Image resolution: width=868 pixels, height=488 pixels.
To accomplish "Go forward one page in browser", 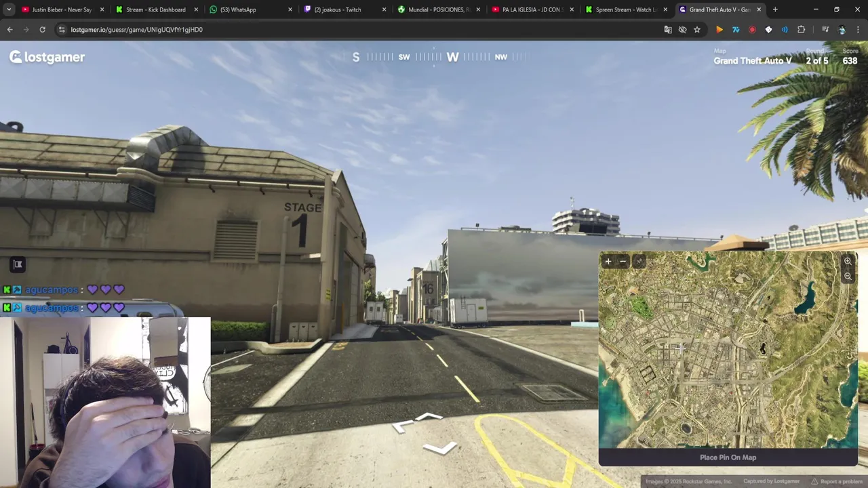I will tap(26, 30).
